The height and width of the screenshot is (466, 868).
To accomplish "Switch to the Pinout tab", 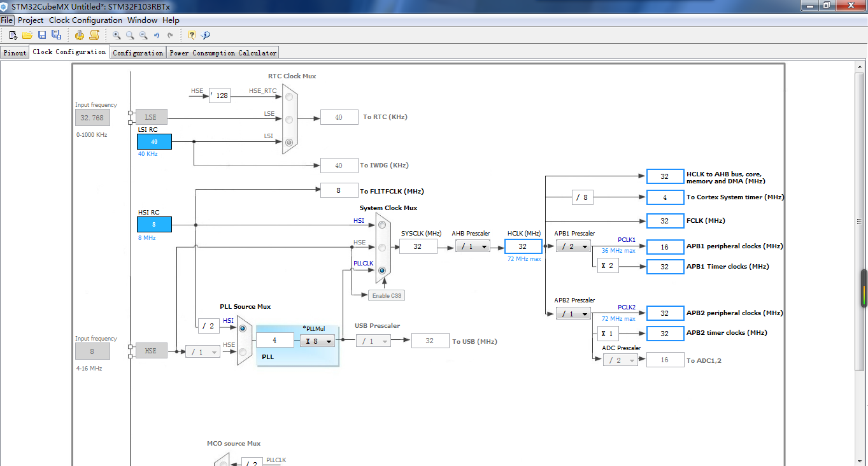I will point(15,53).
